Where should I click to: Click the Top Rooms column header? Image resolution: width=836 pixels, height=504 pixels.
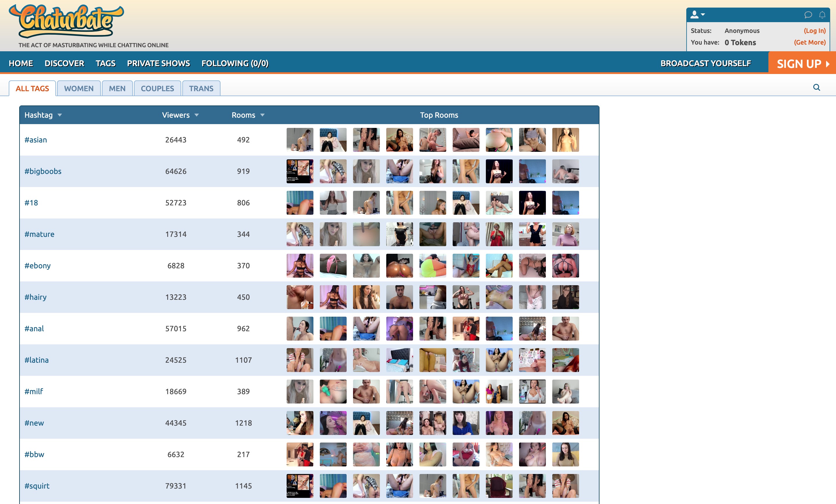439,115
